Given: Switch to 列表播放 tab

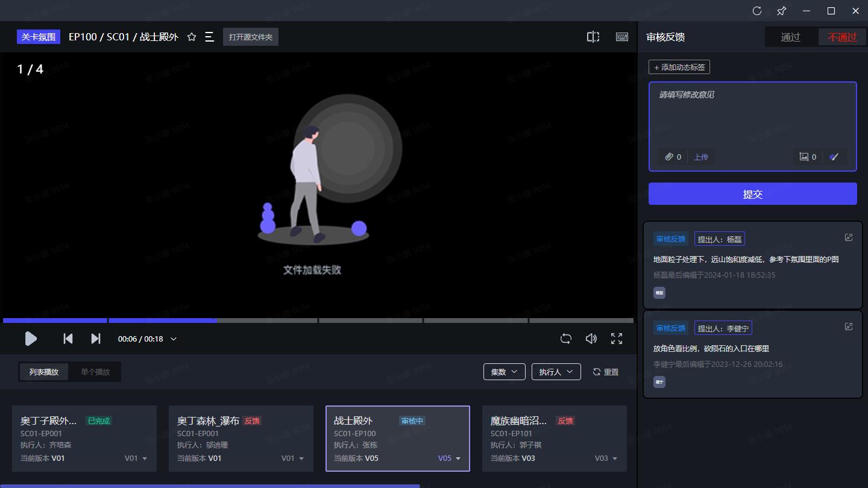Looking at the screenshot, I should tap(44, 372).
